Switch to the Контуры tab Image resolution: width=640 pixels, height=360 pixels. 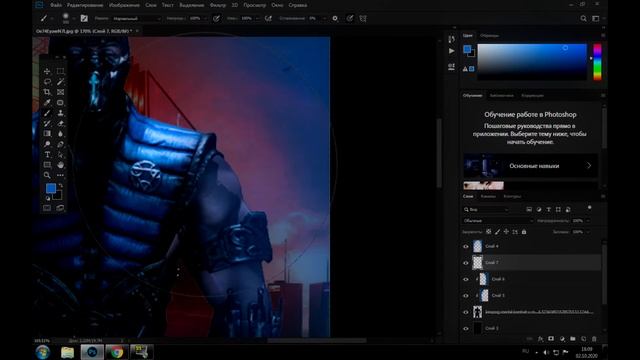[x=512, y=196]
